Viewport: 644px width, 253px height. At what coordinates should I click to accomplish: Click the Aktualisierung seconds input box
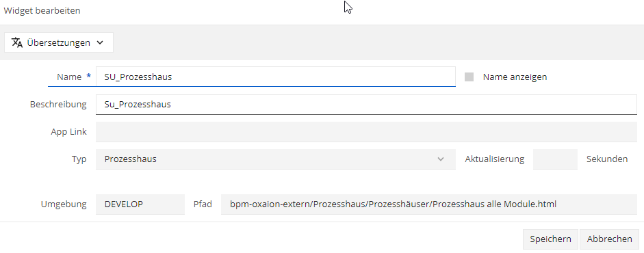tap(555, 159)
